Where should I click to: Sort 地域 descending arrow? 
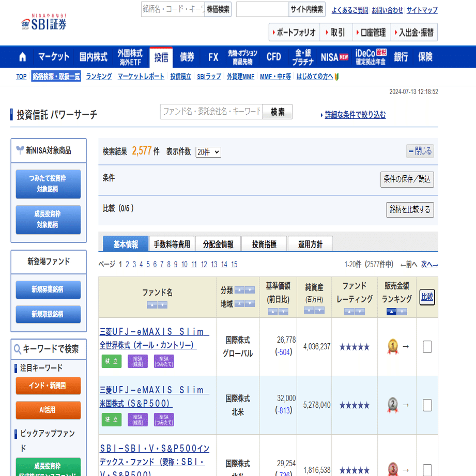pyautogui.click(x=250, y=303)
